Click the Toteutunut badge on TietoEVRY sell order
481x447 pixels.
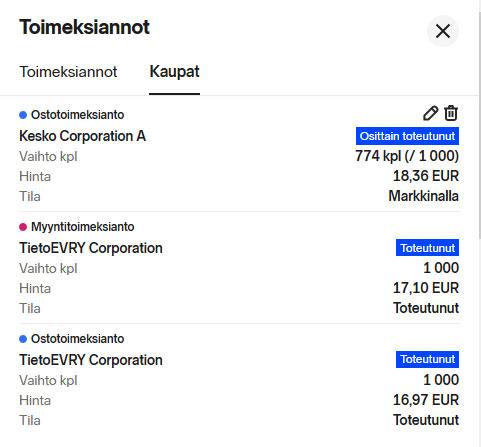(x=427, y=248)
